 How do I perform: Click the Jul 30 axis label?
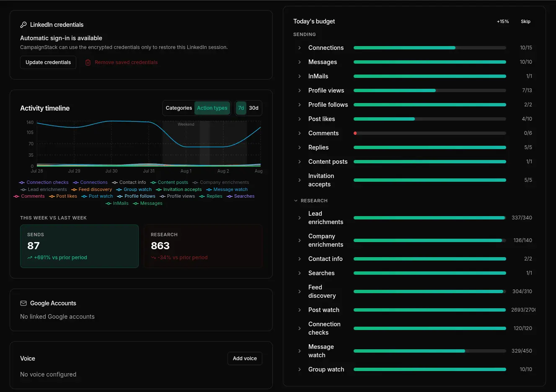coord(111,171)
